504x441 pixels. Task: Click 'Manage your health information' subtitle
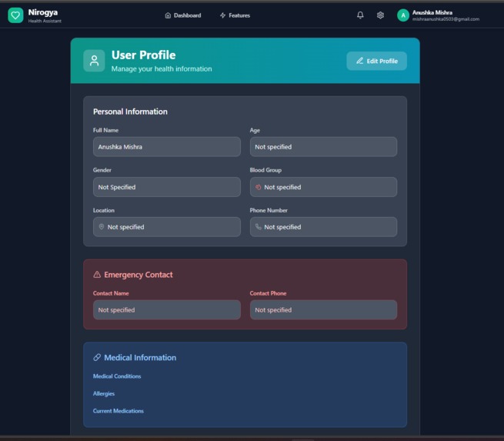click(162, 68)
